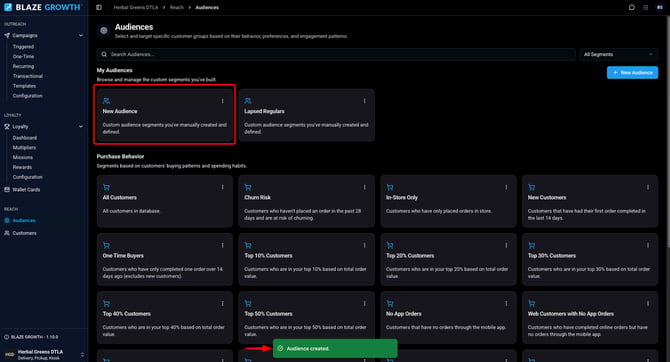Open One-Time campaigns
670x362 pixels.
click(x=23, y=56)
